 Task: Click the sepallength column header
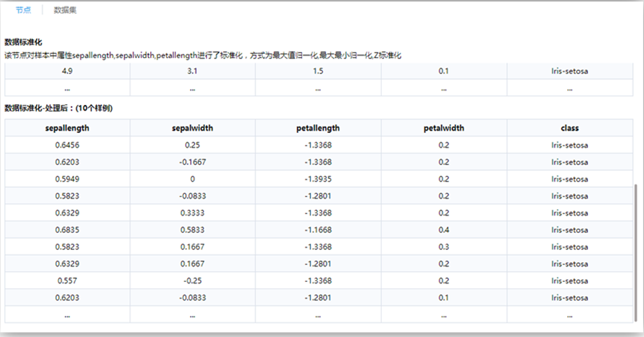[x=67, y=128]
